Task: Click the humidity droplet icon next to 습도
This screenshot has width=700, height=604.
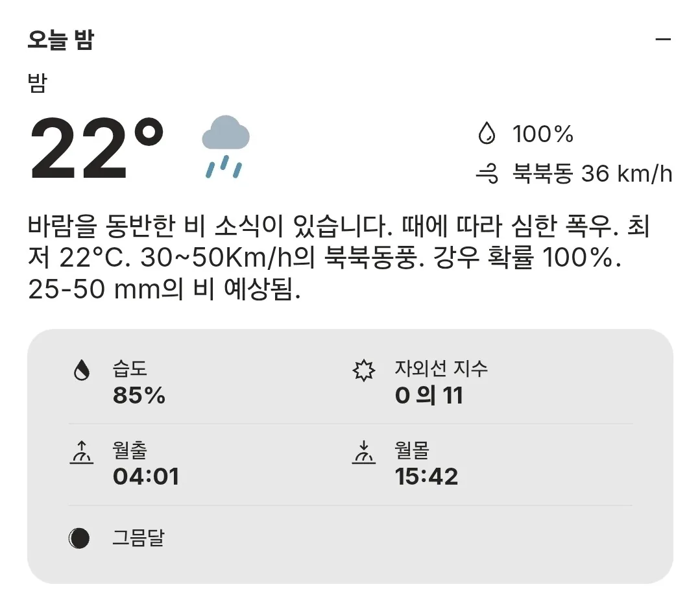Action: click(81, 370)
